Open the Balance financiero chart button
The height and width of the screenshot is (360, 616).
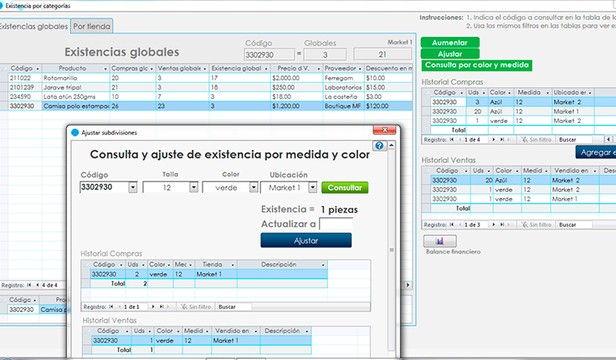(x=440, y=241)
